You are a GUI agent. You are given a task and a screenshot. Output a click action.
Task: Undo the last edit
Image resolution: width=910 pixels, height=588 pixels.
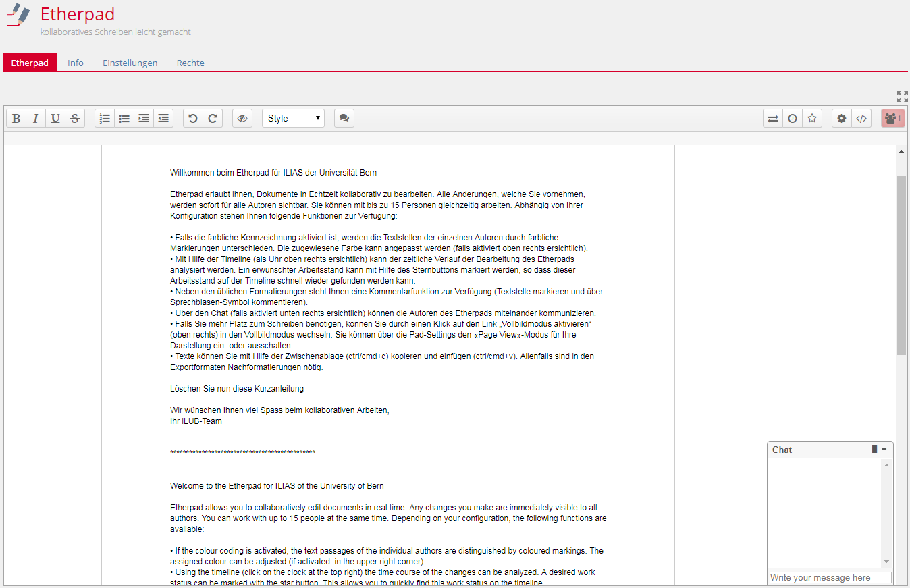[x=192, y=118]
